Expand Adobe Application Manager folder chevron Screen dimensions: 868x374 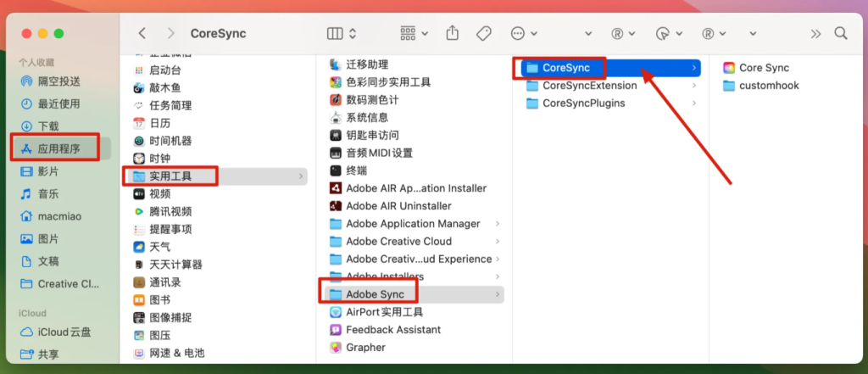[x=498, y=224]
